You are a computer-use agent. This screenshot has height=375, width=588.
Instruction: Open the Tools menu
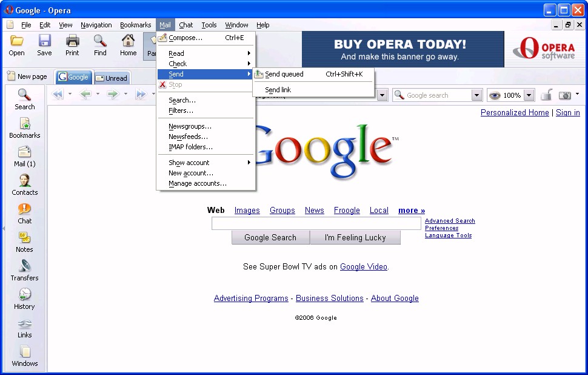click(209, 25)
